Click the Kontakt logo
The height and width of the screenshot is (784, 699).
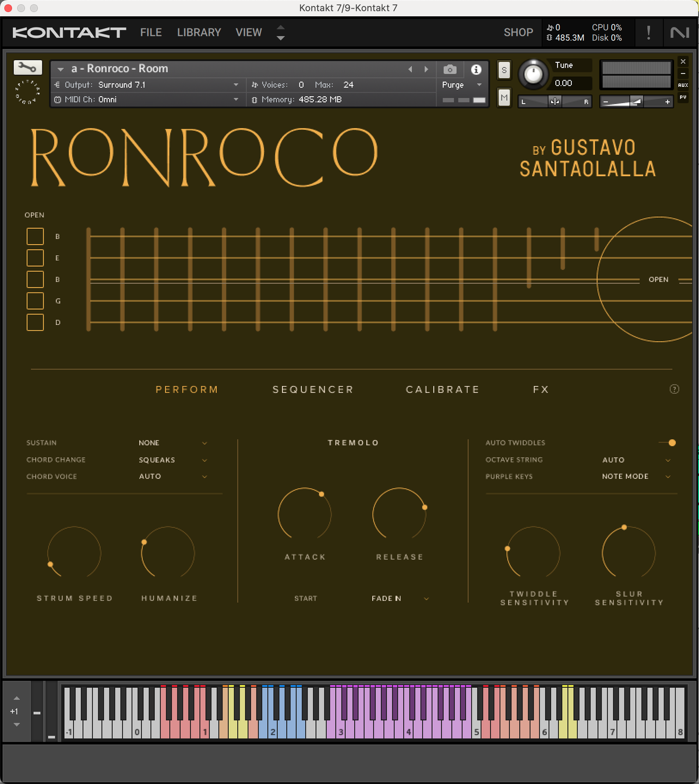click(69, 33)
